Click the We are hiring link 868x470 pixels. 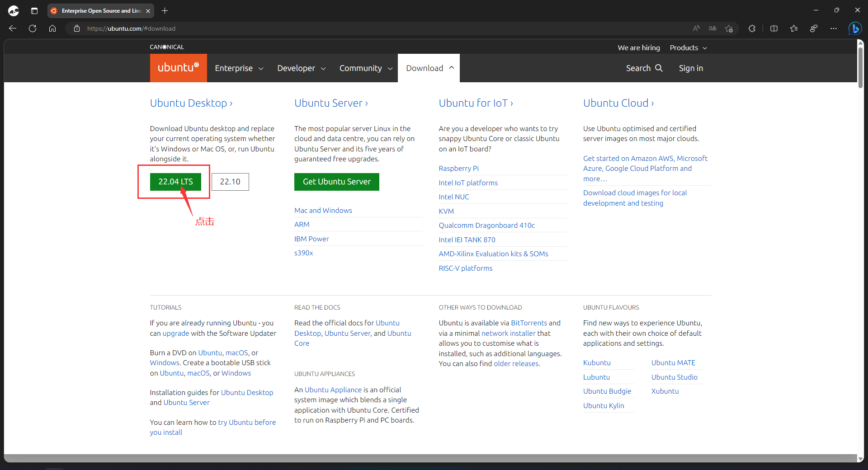pyautogui.click(x=639, y=48)
